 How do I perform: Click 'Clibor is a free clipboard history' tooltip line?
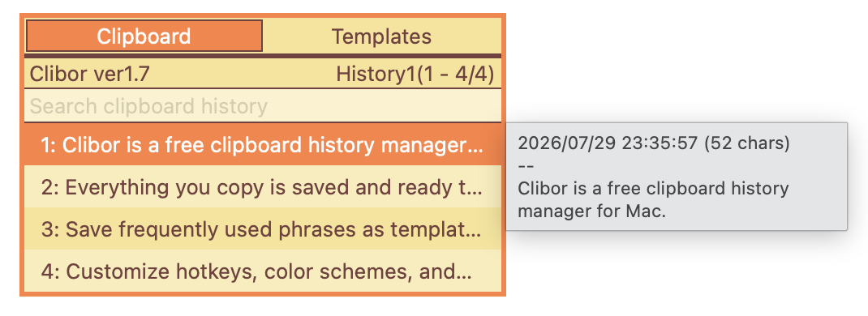653,188
